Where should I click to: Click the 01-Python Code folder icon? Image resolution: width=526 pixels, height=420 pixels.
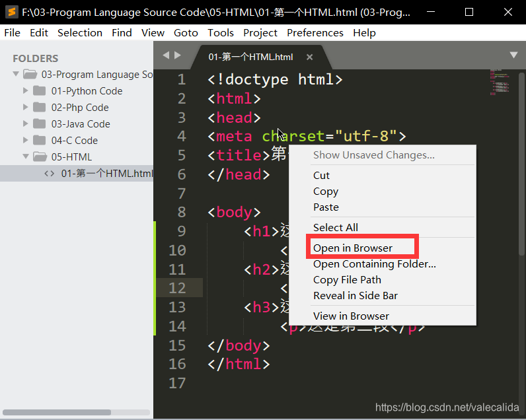[x=40, y=90]
